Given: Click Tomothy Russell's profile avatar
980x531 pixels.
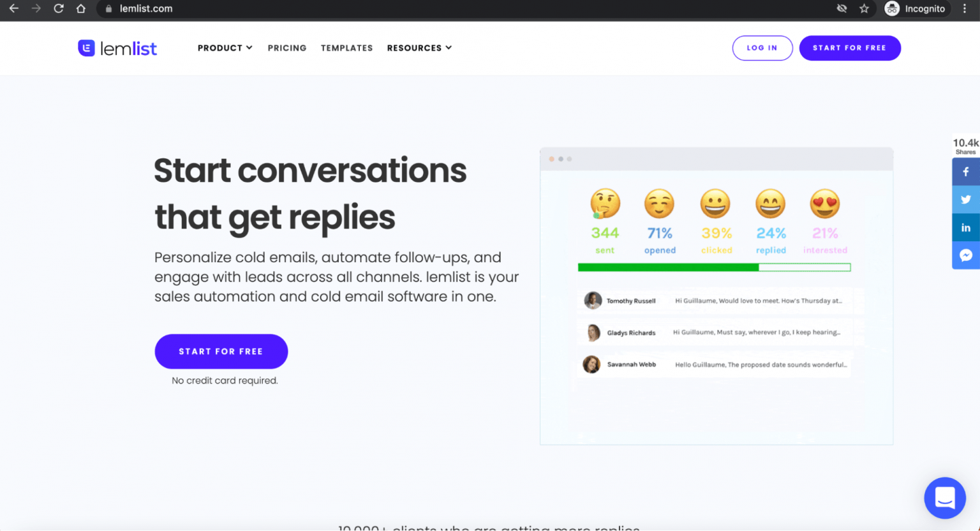Looking at the screenshot, I should pos(592,300).
